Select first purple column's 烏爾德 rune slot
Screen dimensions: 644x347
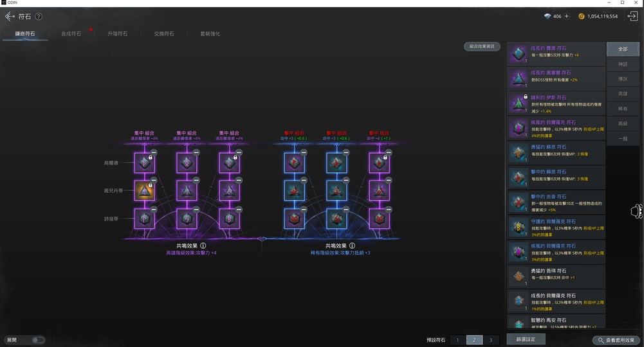tap(145, 163)
